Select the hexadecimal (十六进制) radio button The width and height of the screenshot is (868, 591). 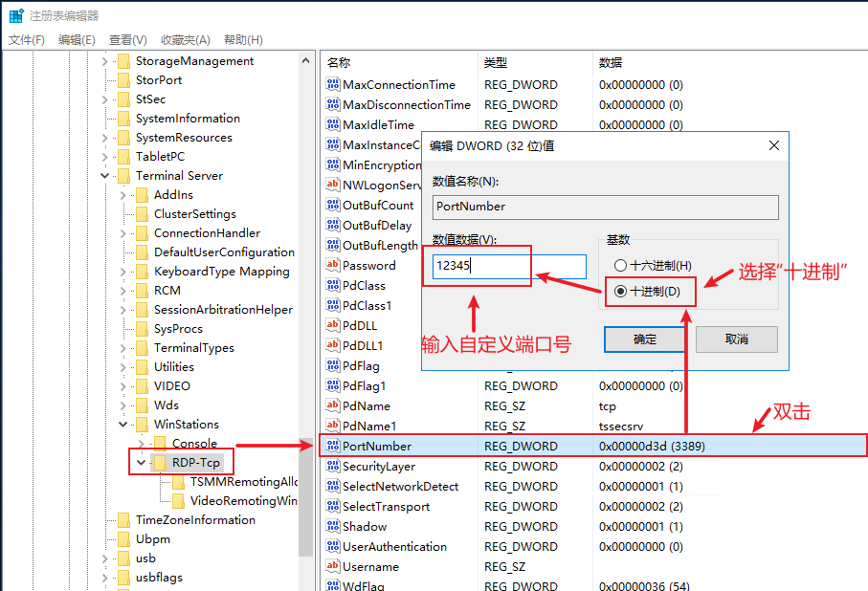(620, 266)
